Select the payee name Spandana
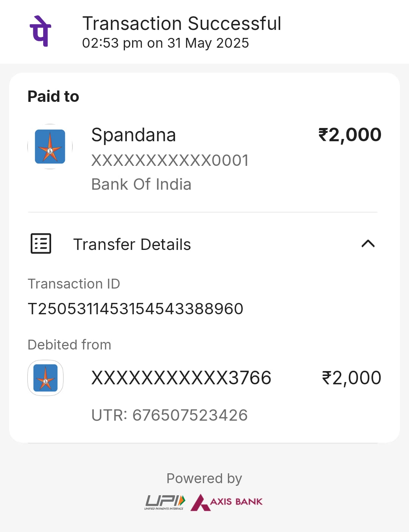The height and width of the screenshot is (532, 409). click(134, 135)
